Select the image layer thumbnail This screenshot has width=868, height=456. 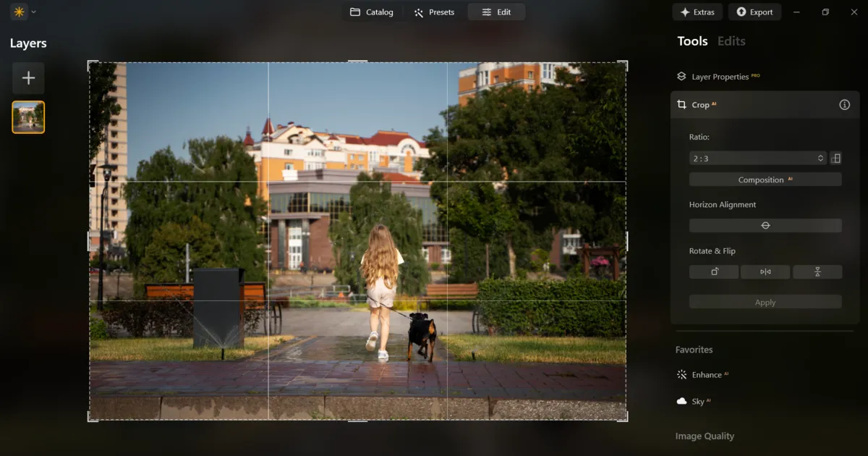28,117
